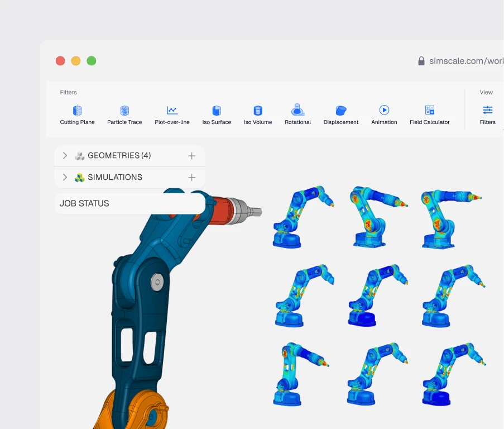Close the window with red button
504x429 pixels.
click(60, 61)
